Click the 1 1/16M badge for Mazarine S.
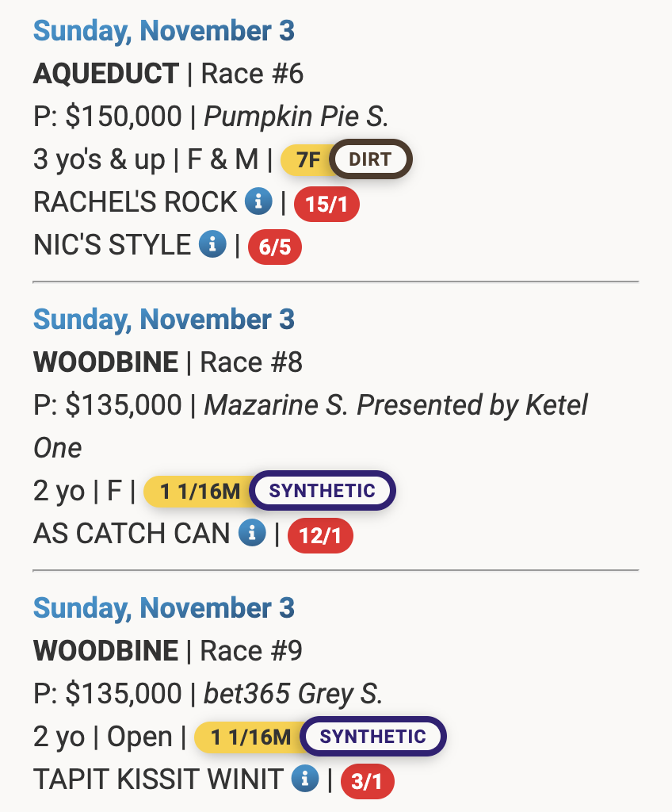672x812 pixels. tap(199, 492)
